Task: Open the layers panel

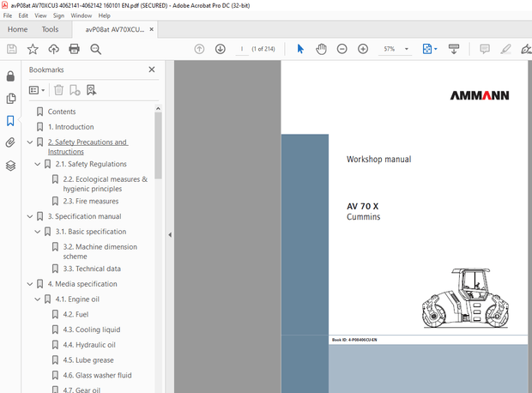Action: pyautogui.click(x=10, y=166)
